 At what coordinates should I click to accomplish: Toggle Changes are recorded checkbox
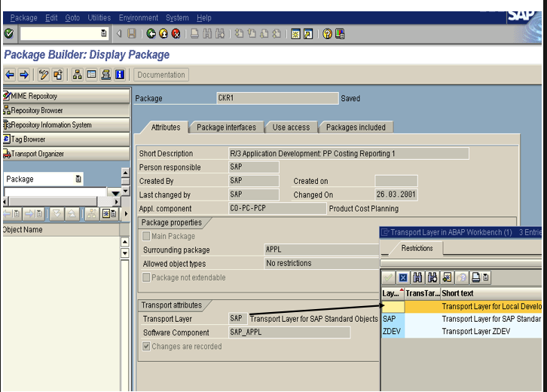tap(146, 347)
